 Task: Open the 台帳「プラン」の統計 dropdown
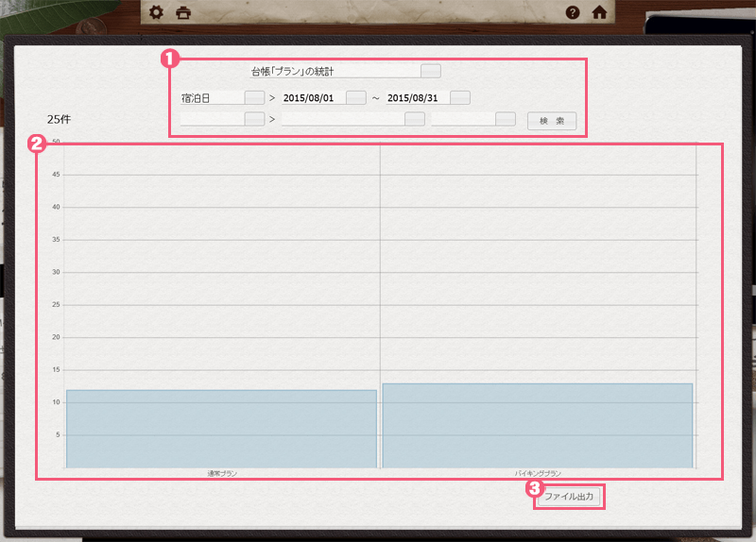tap(430, 71)
